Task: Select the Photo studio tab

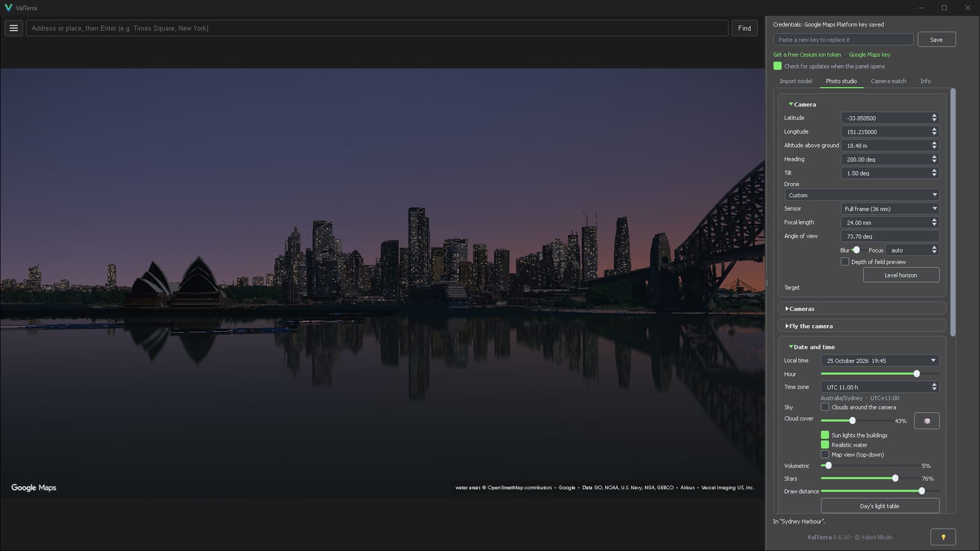Action: tap(841, 81)
